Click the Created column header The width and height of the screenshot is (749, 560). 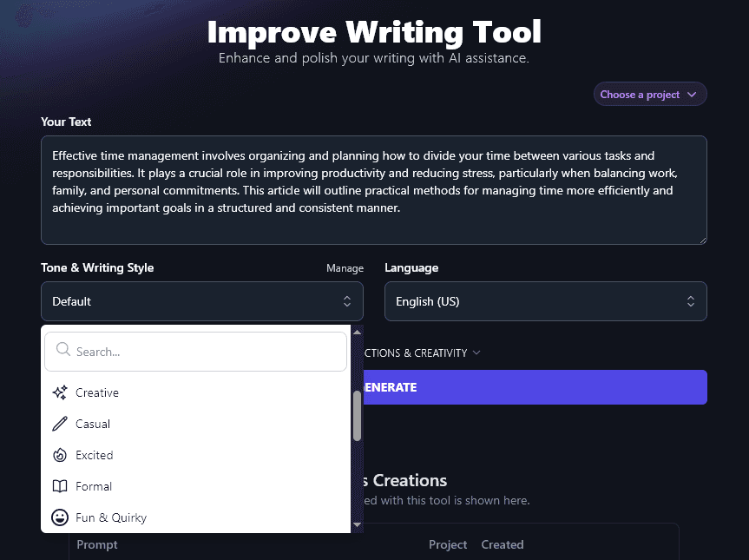502,544
